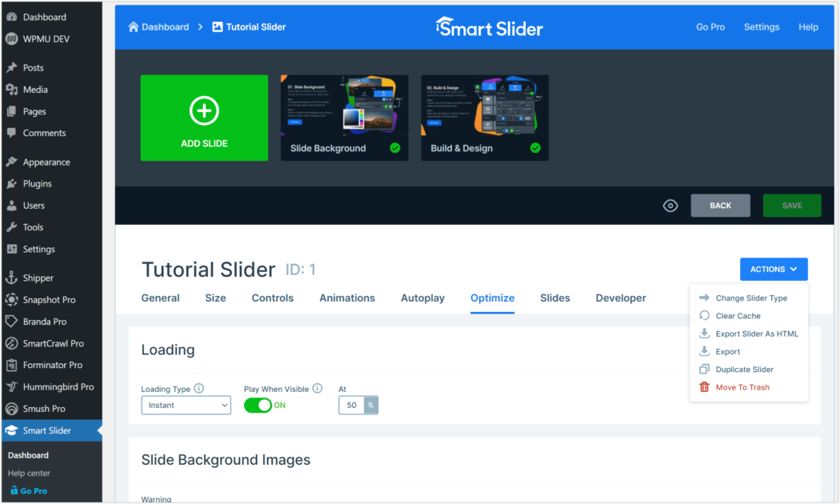
Task: Click the At percentage input field
Action: [x=351, y=406]
